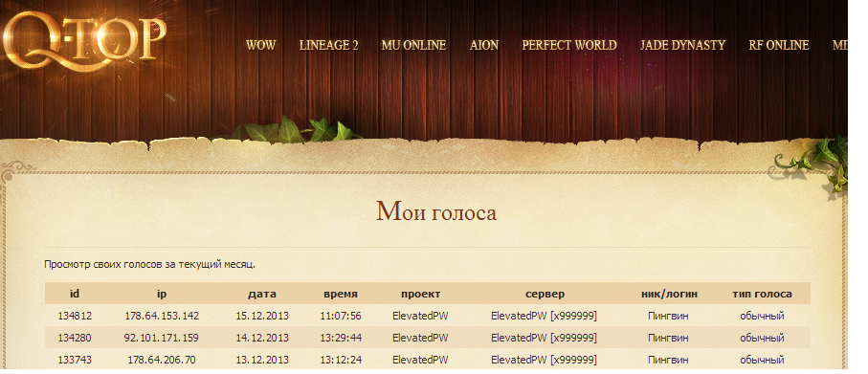
Task: Select vote id 134812
Action: point(75,316)
